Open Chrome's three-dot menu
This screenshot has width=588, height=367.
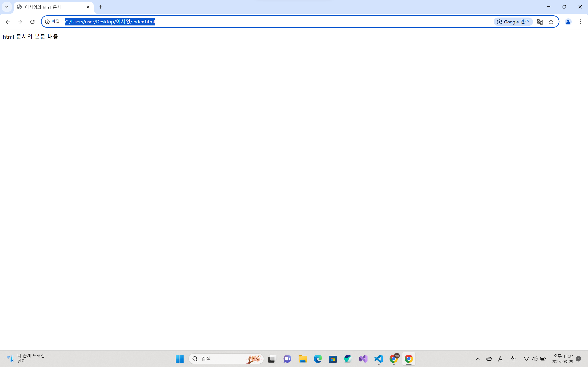[580, 22]
